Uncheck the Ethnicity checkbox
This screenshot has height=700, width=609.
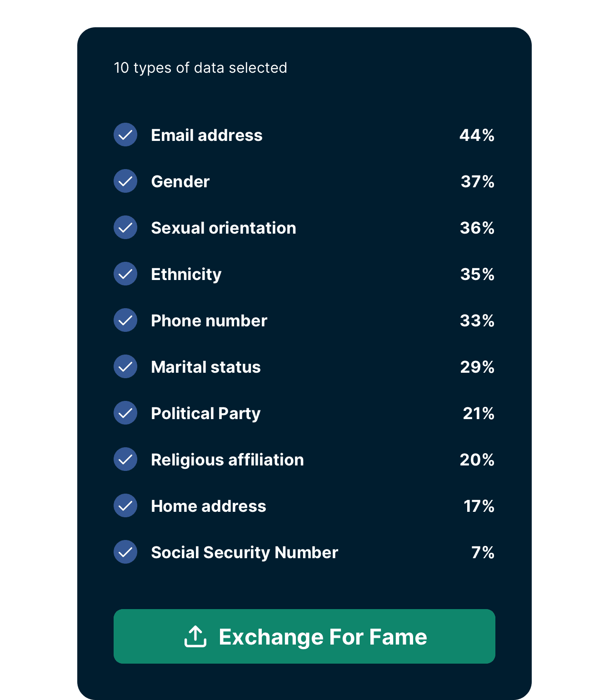pyautogui.click(x=125, y=274)
